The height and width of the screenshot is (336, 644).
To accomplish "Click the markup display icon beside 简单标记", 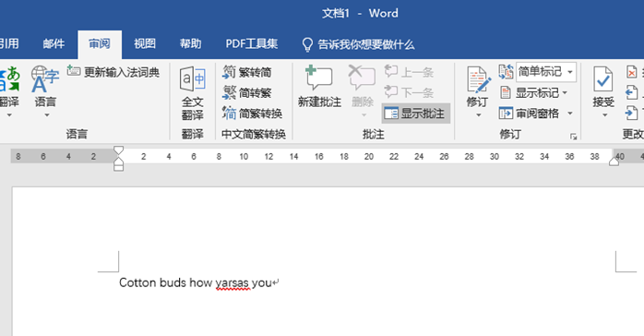I will click(x=506, y=72).
